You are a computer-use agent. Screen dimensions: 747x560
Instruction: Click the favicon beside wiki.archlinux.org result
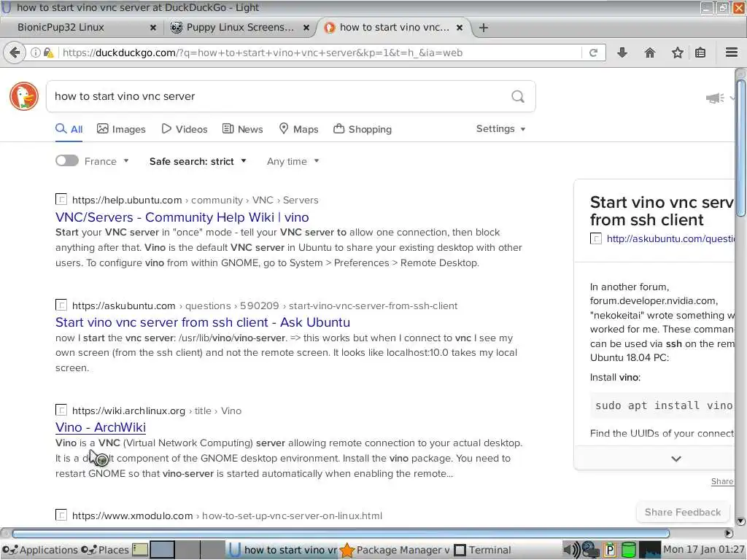coord(61,410)
